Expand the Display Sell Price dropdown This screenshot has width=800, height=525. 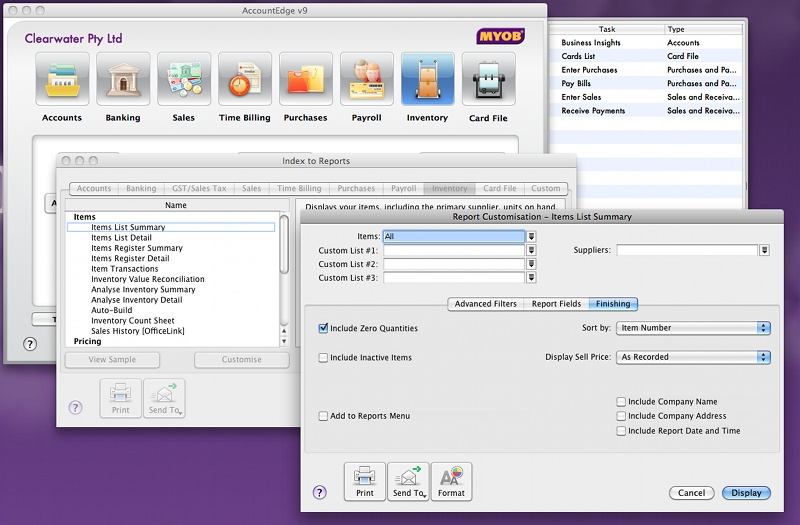[x=693, y=357]
